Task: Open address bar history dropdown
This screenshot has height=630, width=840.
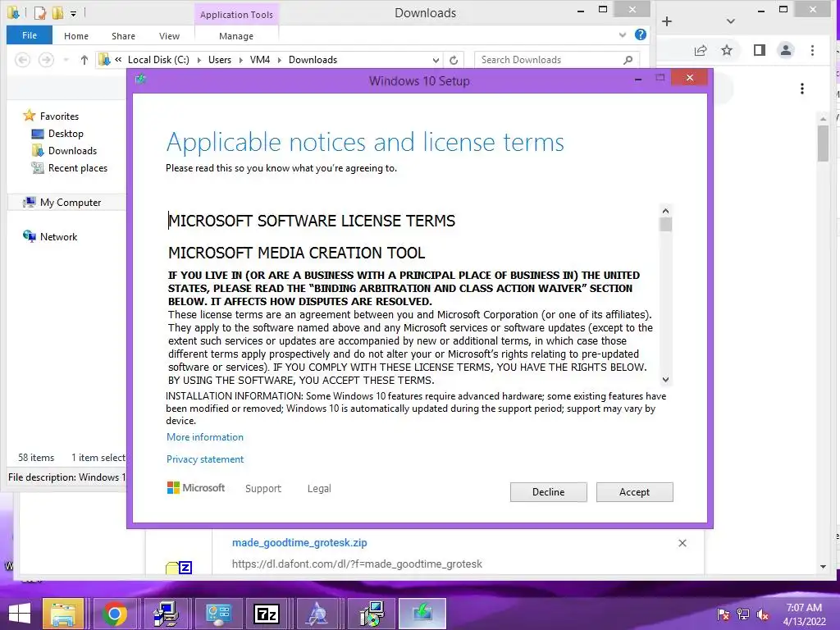Action: coord(436,60)
